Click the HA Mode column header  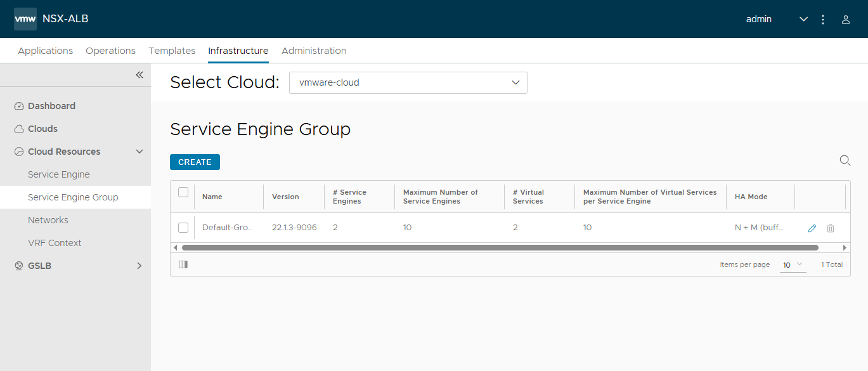click(x=751, y=197)
